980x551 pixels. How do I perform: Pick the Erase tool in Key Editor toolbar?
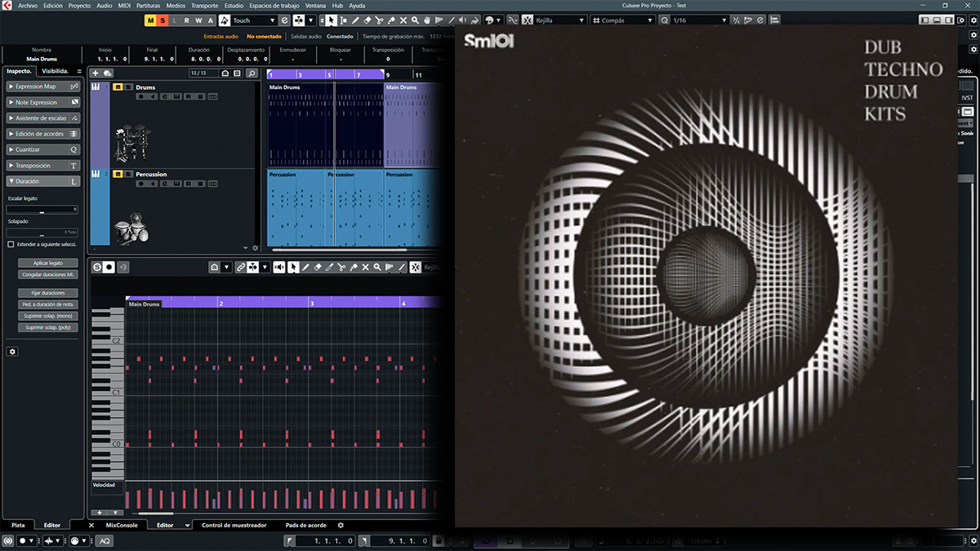tap(318, 267)
